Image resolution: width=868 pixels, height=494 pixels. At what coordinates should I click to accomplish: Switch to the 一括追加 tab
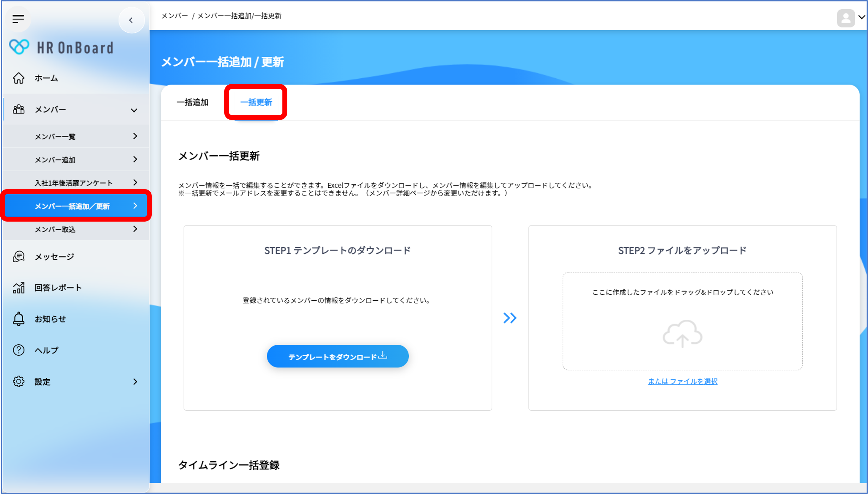[193, 102]
